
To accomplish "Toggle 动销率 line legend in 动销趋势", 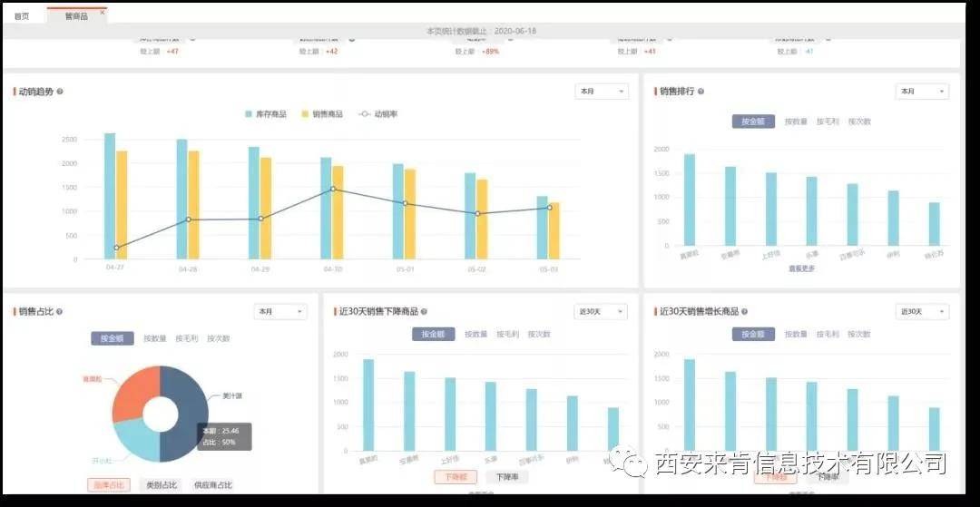I will click(x=378, y=114).
